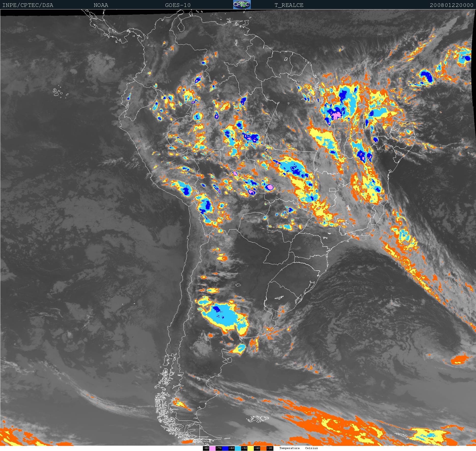Click the INPE/CPTEC/DSA header text
The height and width of the screenshot is (451, 476).
(28, 5)
